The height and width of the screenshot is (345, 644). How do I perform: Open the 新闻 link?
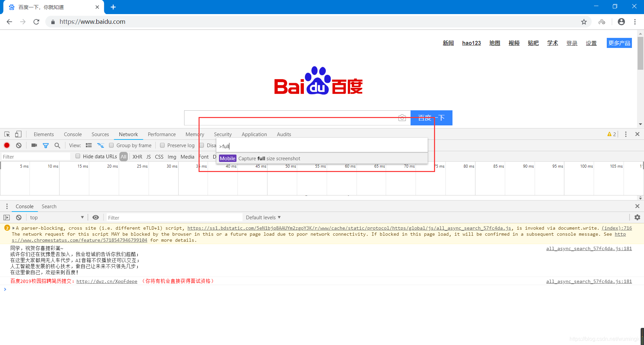448,43
